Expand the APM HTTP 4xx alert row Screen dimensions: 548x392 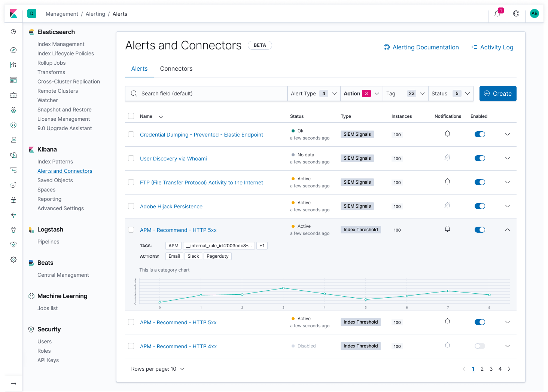pos(508,346)
